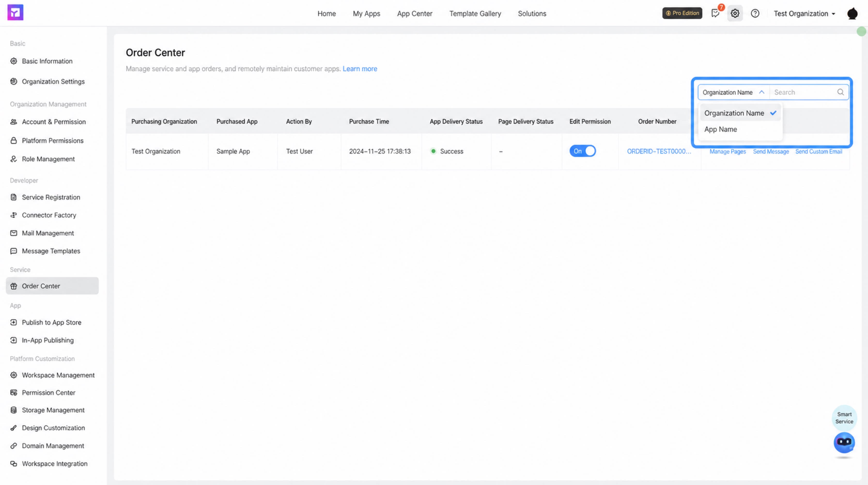Viewport: 868px width, 485px height.
Task: Click the search magnifier icon
Action: [840, 92]
